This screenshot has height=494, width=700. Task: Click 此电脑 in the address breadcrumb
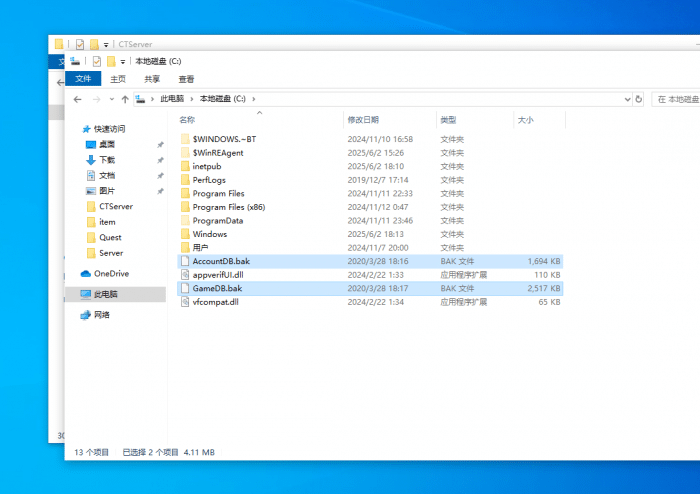tap(172, 99)
